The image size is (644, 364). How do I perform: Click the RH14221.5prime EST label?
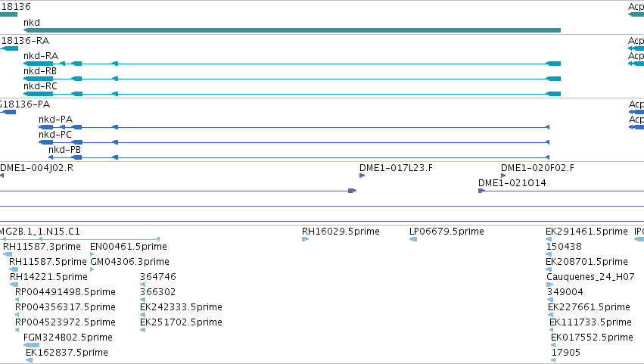48,277
